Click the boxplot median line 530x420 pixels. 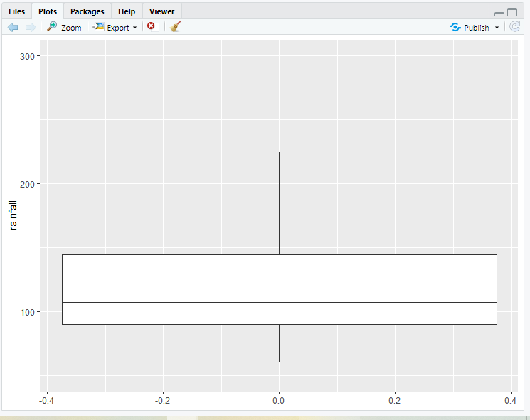click(x=279, y=303)
